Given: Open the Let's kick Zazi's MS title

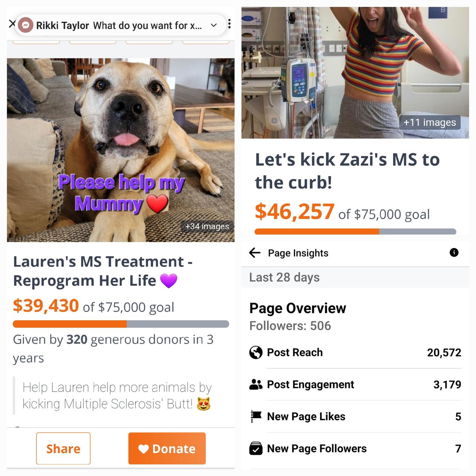Looking at the screenshot, I should click(347, 171).
